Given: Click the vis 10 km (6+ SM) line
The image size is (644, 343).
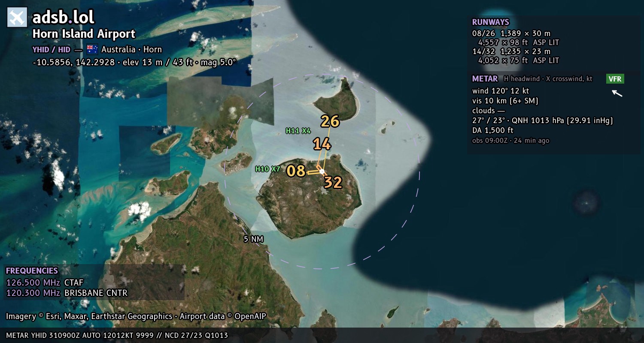Looking at the screenshot, I should click(505, 101).
